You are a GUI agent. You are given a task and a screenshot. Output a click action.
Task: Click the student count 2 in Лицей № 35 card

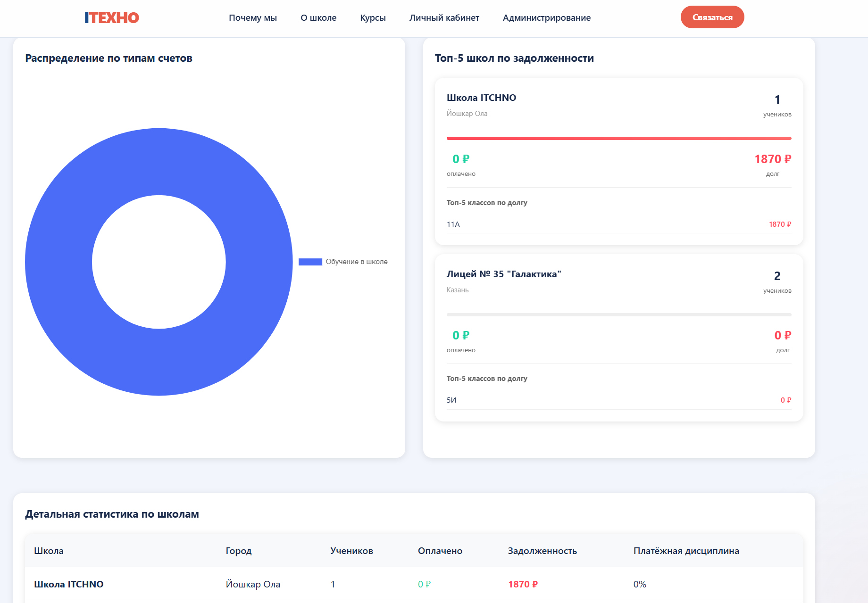(777, 276)
